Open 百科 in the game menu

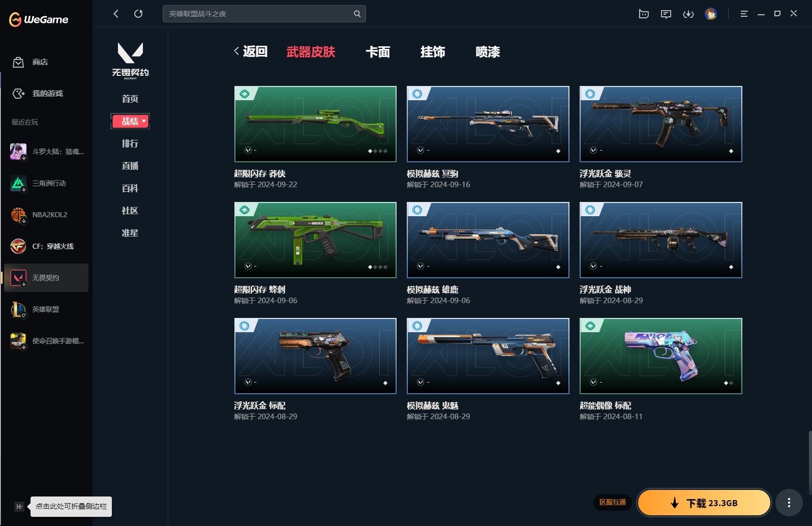[130, 188]
